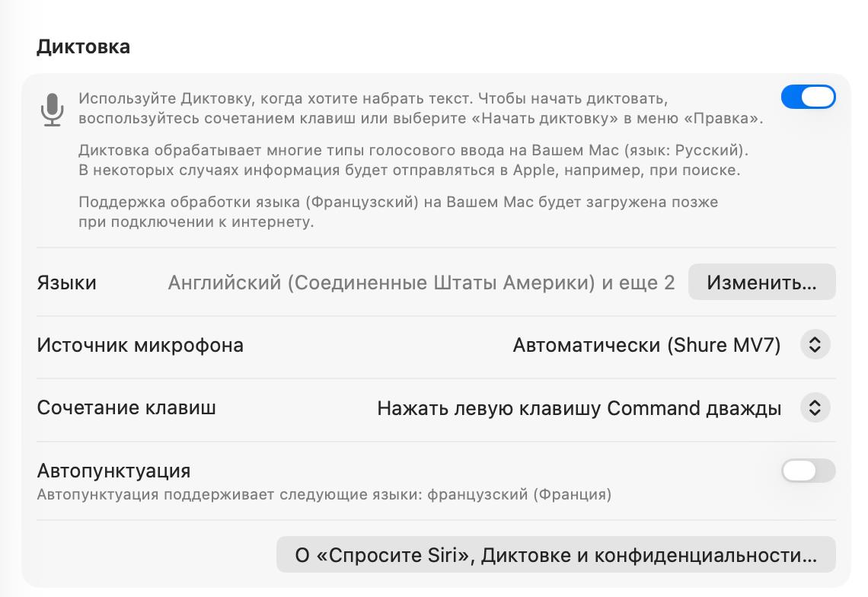This screenshot has width=868, height=597.
Task: Click the Диктовка section heading
Action: [83, 46]
